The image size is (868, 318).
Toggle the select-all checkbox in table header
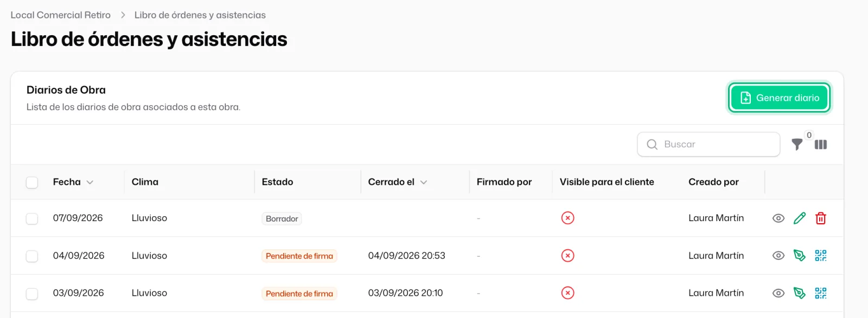click(32, 183)
